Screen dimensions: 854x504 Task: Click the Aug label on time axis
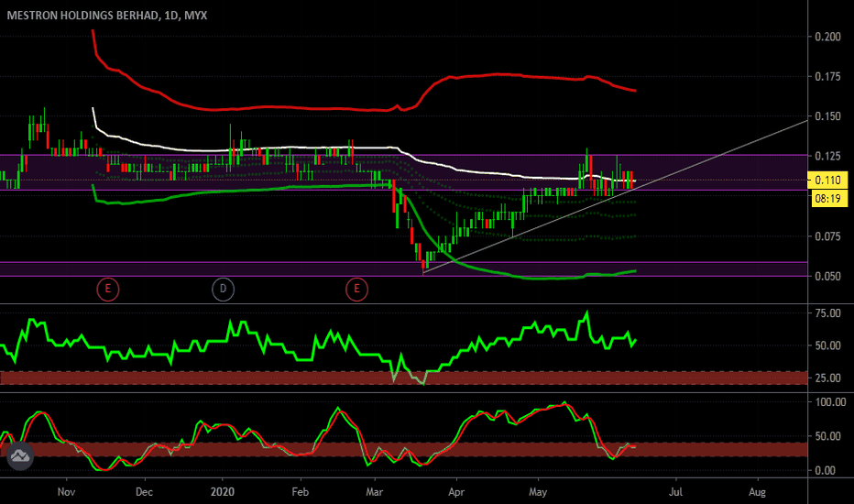point(757,492)
